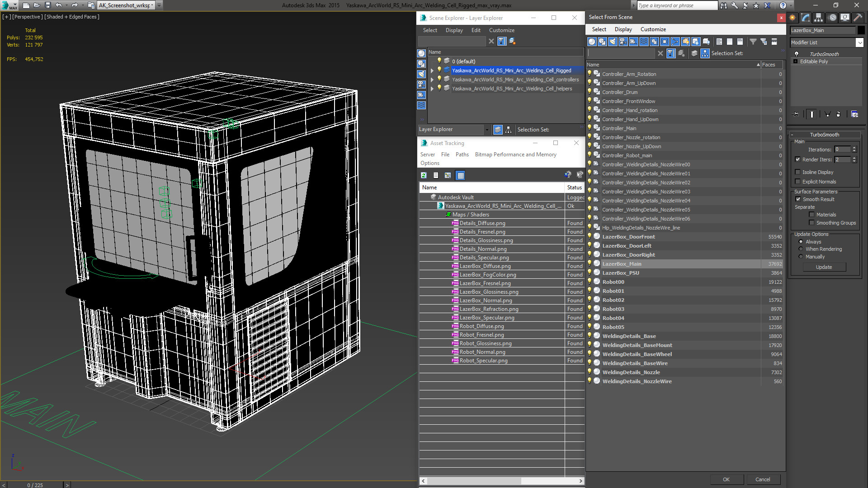The height and width of the screenshot is (488, 868).
Task: Expand the Welding_Cell_controllers layer
Action: (x=432, y=80)
